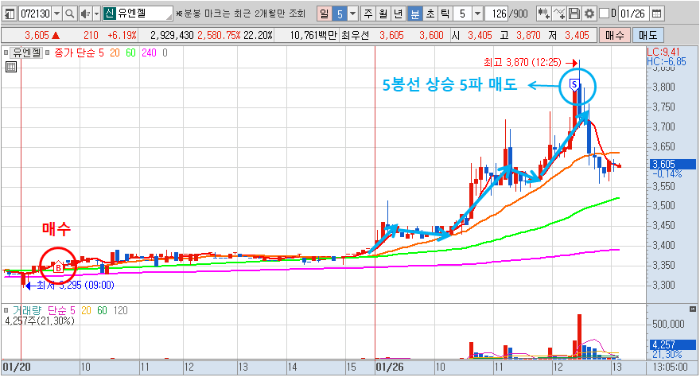
Task: Click the green 신 badge icon
Action: pyautogui.click(x=109, y=14)
